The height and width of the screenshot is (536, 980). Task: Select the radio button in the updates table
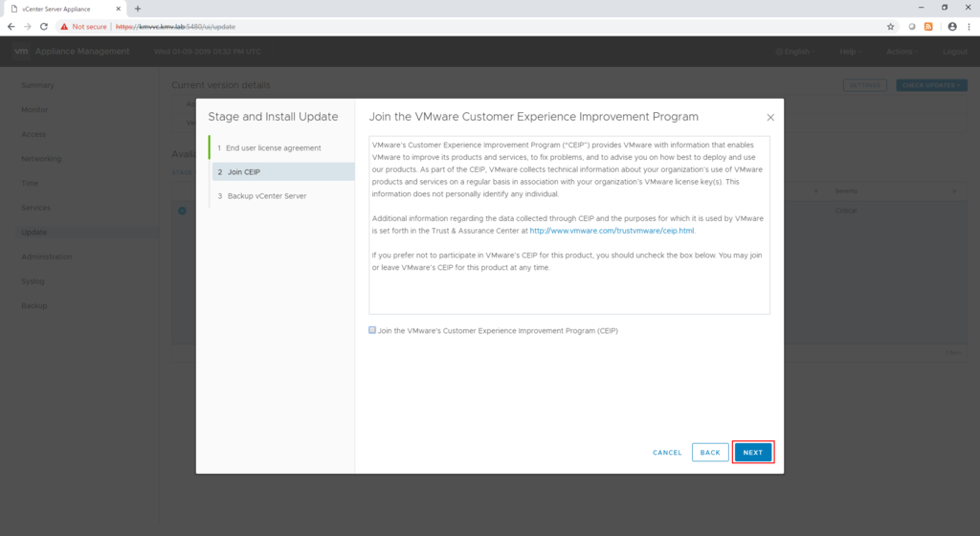(182, 211)
